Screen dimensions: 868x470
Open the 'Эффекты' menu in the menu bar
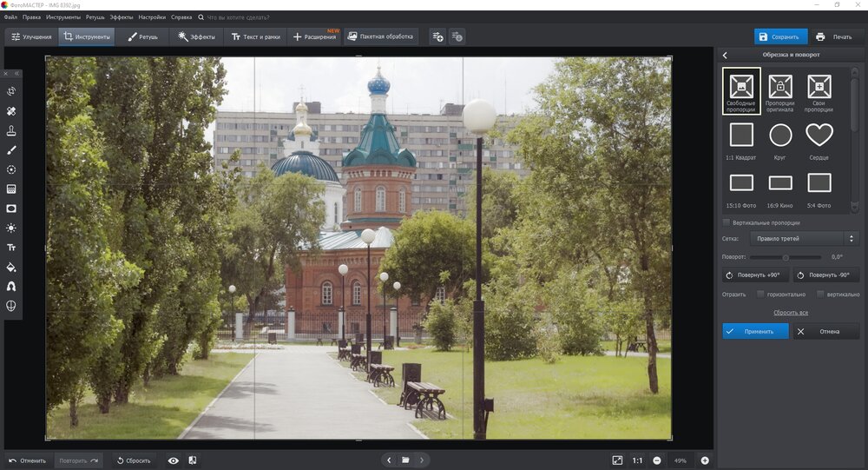[122, 17]
